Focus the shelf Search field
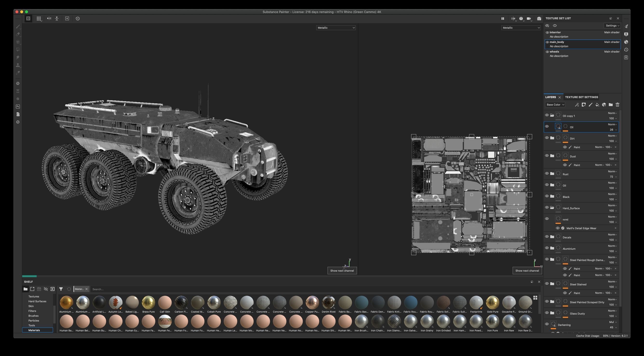This screenshot has width=644, height=356. (x=315, y=289)
